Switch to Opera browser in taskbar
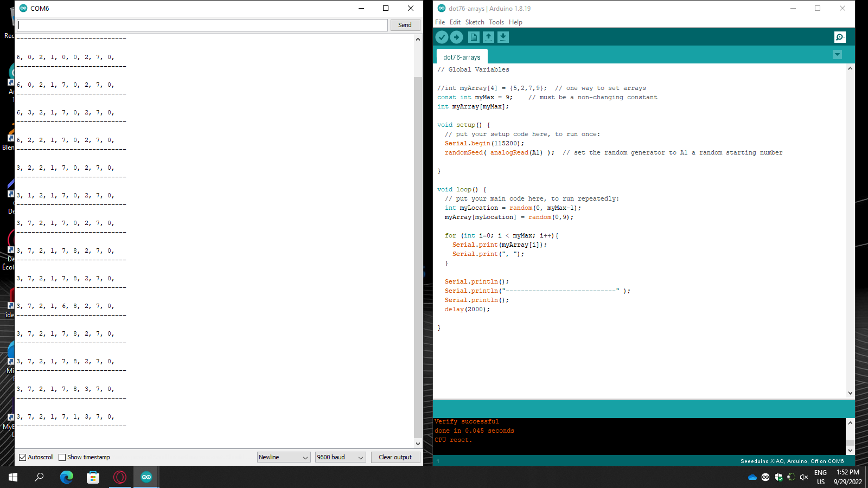 (120, 477)
